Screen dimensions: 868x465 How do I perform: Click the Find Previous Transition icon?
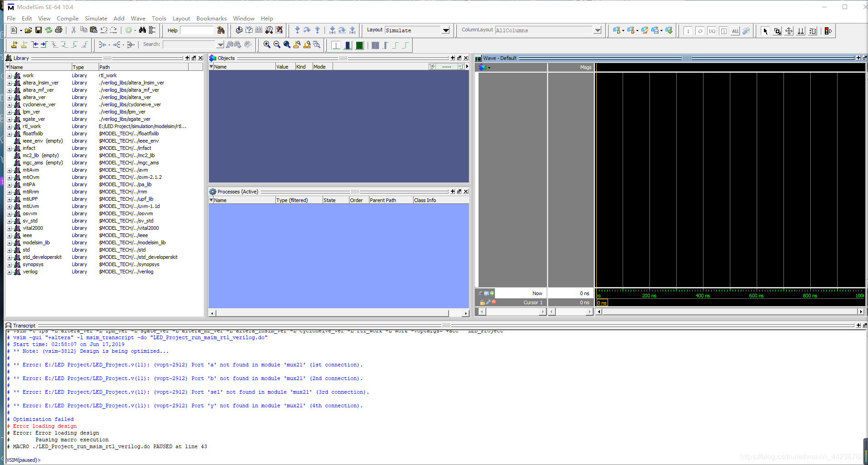point(35,45)
